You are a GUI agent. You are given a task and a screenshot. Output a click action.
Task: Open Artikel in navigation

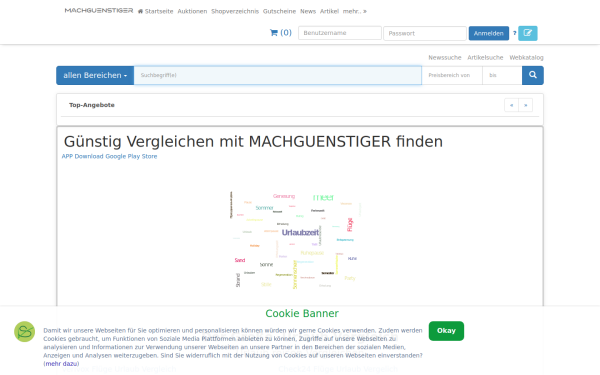329,11
